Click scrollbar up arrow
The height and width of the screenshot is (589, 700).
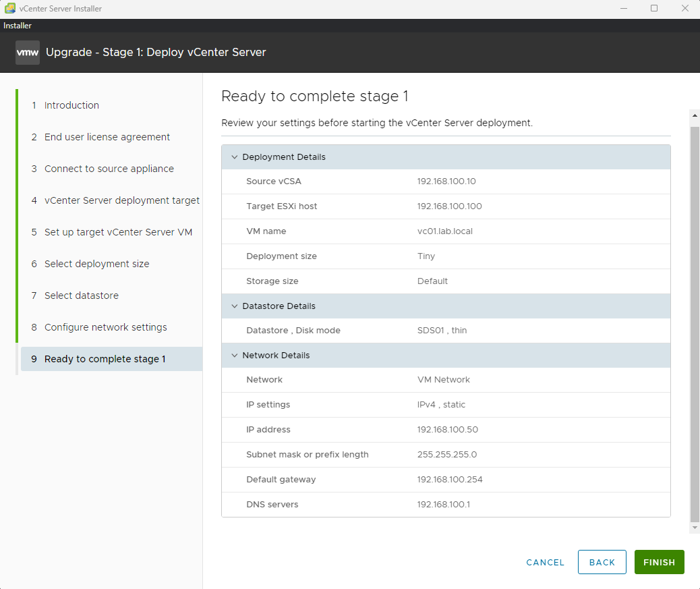pos(695,115)
